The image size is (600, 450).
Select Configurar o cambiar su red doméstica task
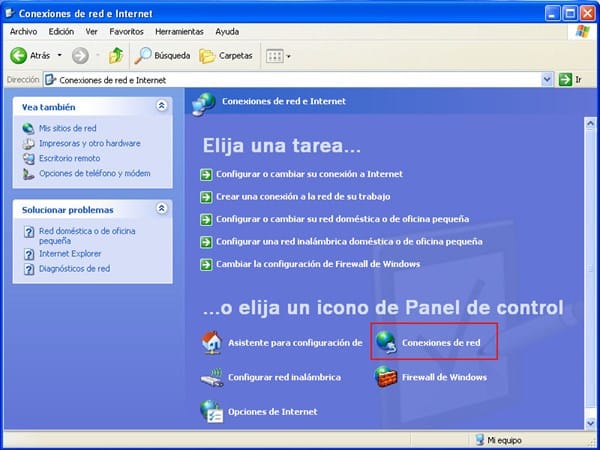[342, 219]
